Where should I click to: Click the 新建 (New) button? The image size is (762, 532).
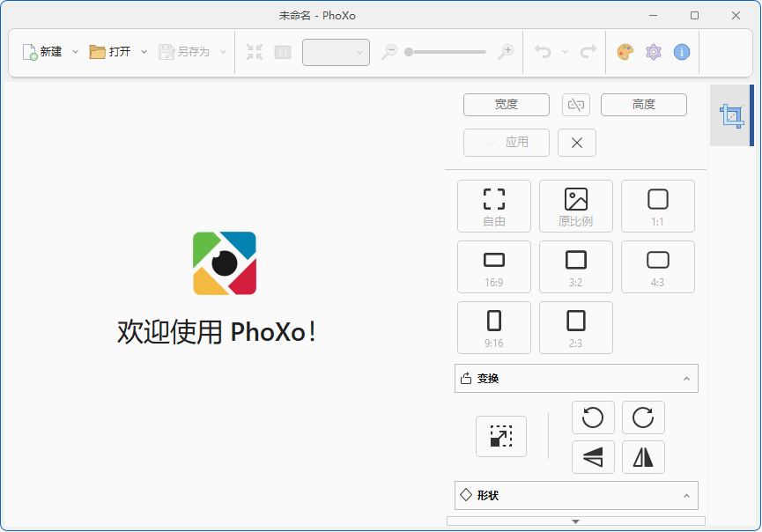[x=42, y=52]
